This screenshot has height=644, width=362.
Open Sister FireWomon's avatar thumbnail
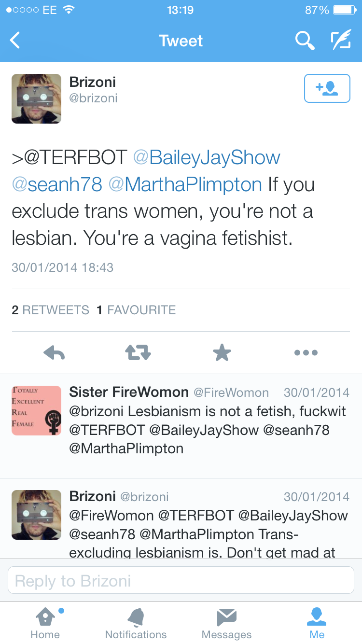coord(36,410)
